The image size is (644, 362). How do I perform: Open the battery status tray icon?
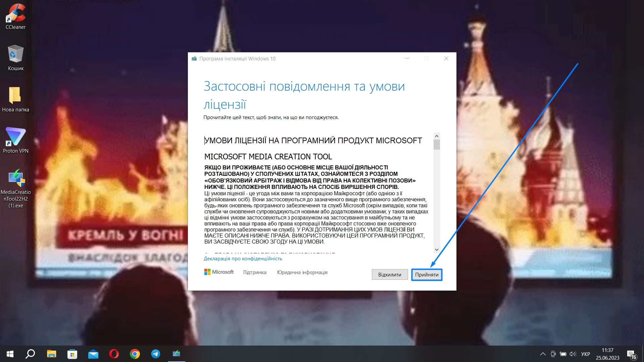[x=563, y=354]
